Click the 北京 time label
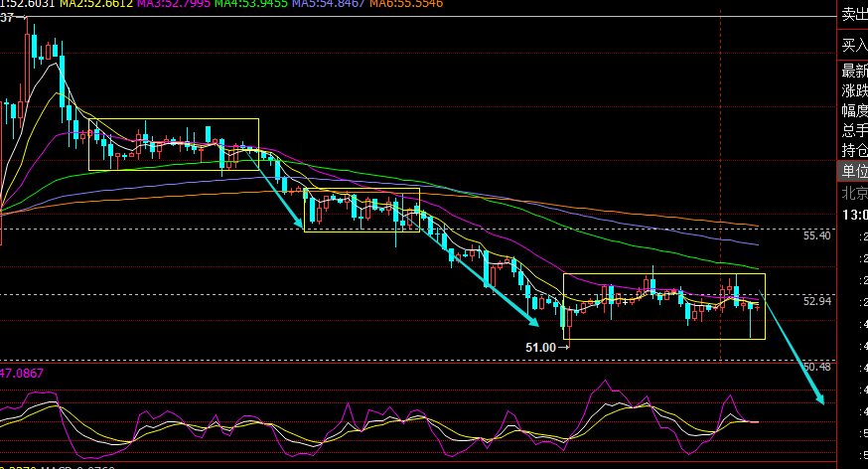Screen dimensions: 868x469 point(854,193)
